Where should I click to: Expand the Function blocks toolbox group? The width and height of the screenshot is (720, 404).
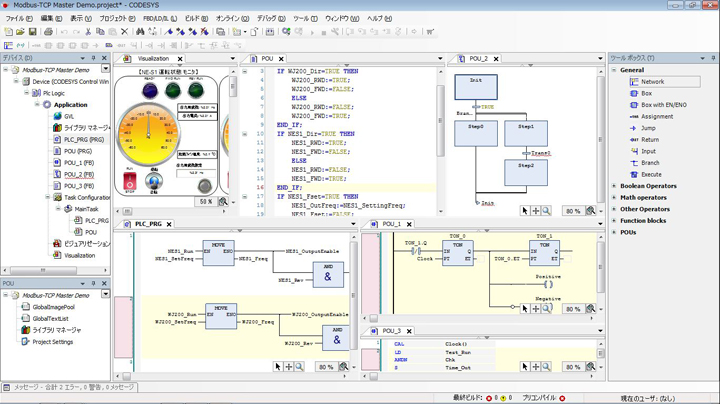[x=614, y=221]
